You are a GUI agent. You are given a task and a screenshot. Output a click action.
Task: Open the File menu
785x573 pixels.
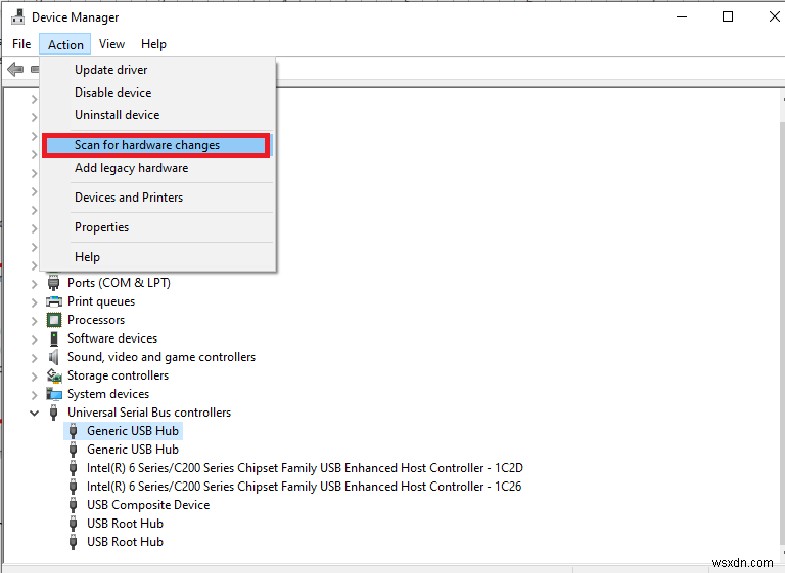[x=22, y=44]
